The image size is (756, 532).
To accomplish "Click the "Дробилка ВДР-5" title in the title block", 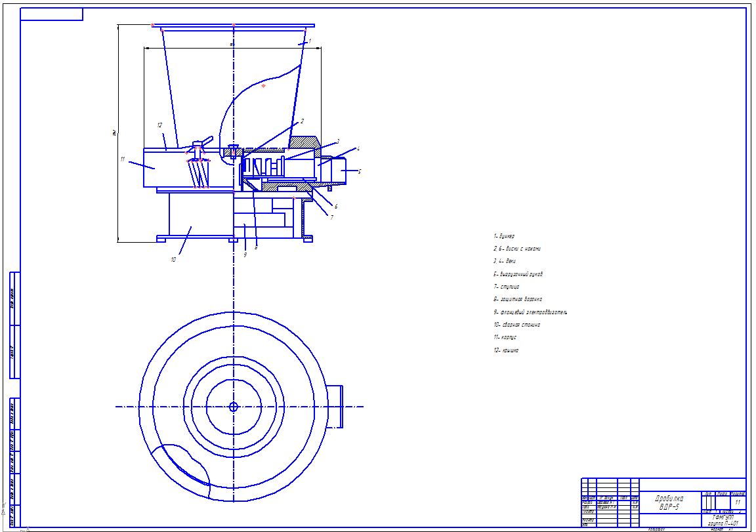I will pyautogui.click(x=669, y=502).
